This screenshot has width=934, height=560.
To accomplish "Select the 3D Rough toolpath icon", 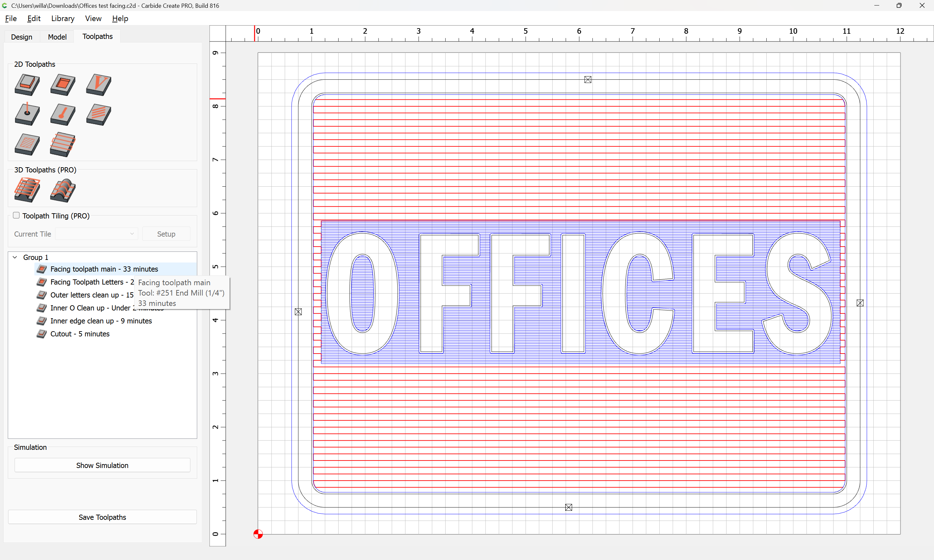I will (x=27, y=190).
